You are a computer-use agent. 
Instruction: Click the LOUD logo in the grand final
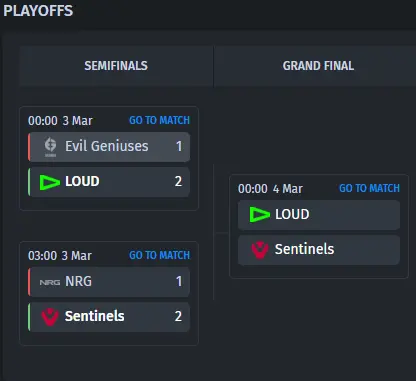click(x=260, y=215)
